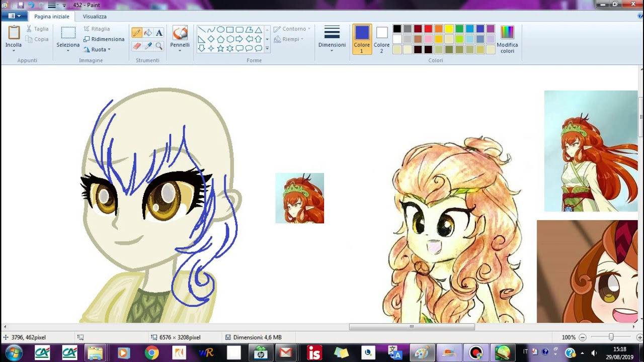The height and width of the screenshot is (362, 644).
Task: Pick the black color swatch
Action: click(x=397, y=29)
